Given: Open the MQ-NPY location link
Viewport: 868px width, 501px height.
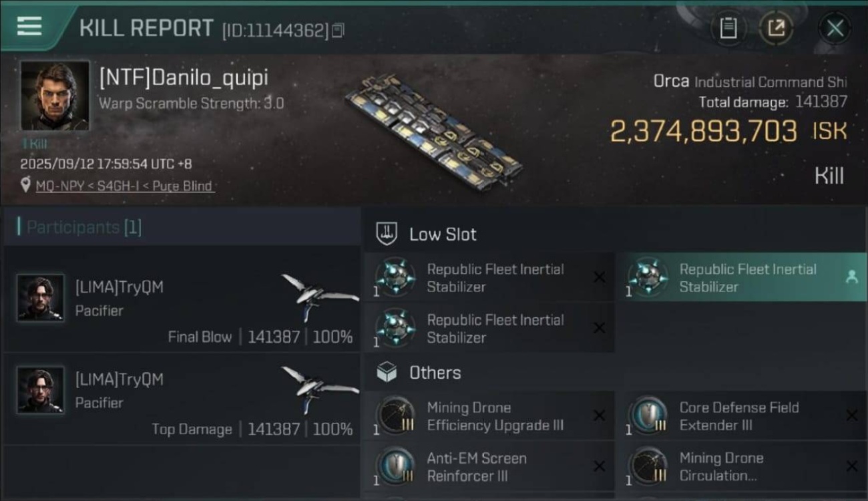Looking at the screenshot, I should point(124,186).
